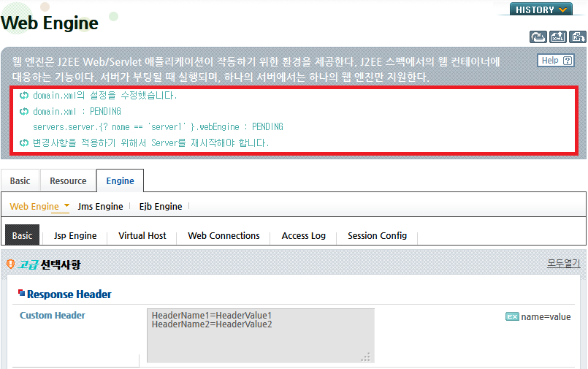Click the XML export icon
Viewport: 588px width, 369px height.
[x=557, y=37]
